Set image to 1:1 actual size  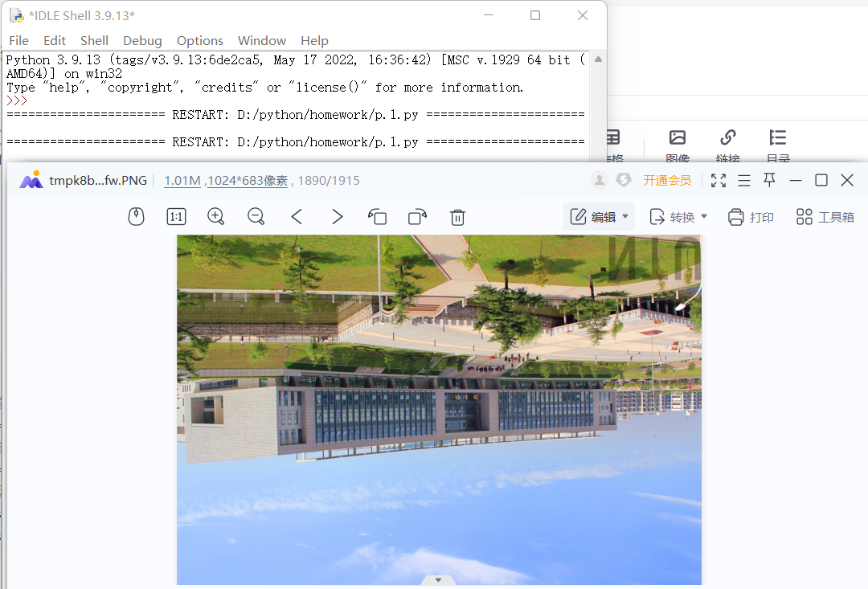point(176,216)
